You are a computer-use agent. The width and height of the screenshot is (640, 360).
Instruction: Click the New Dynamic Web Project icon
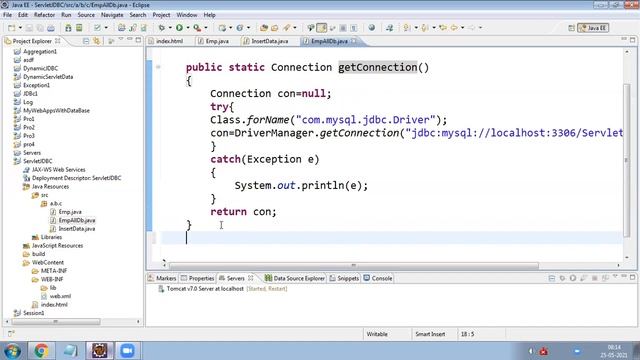222,28
